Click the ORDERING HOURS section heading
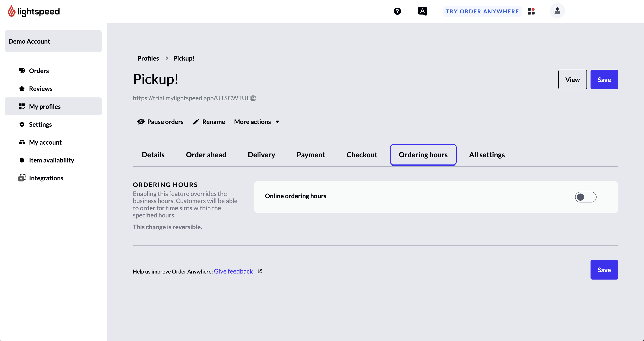 [x=165, y=185]
